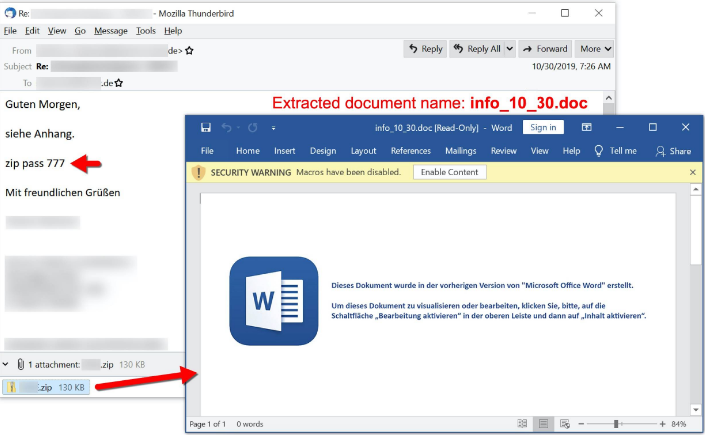Click the Undo arrow in Word
705x435 pixels.
click(x=227, y=128)
